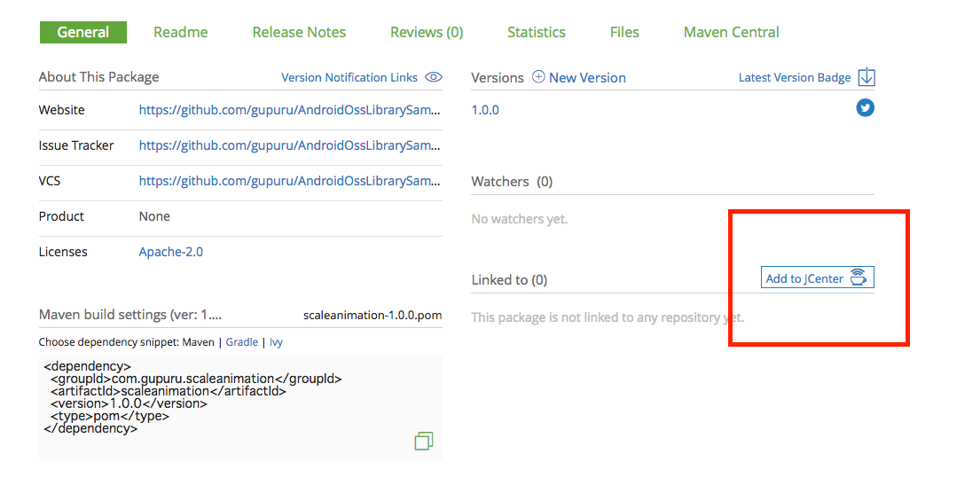Switch to the Maven Central tab

(x=732, y=33)
